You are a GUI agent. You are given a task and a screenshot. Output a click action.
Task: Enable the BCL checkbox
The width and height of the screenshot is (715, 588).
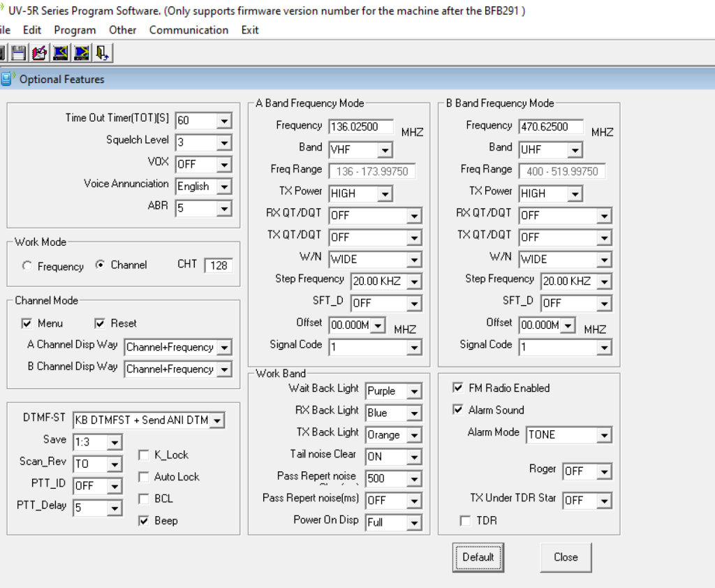coord(144,499)
